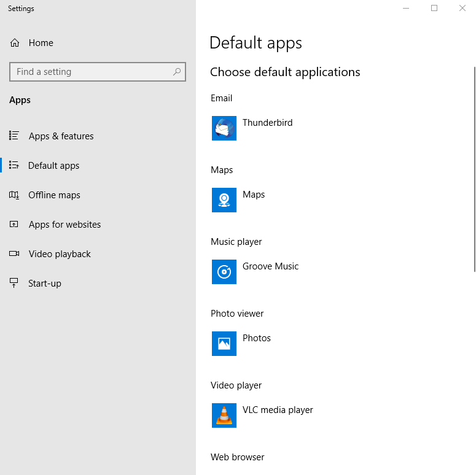Change Groove Music default player
Image resolution: width=476 pixels, height=475 pixels.
tap(270, 266)
